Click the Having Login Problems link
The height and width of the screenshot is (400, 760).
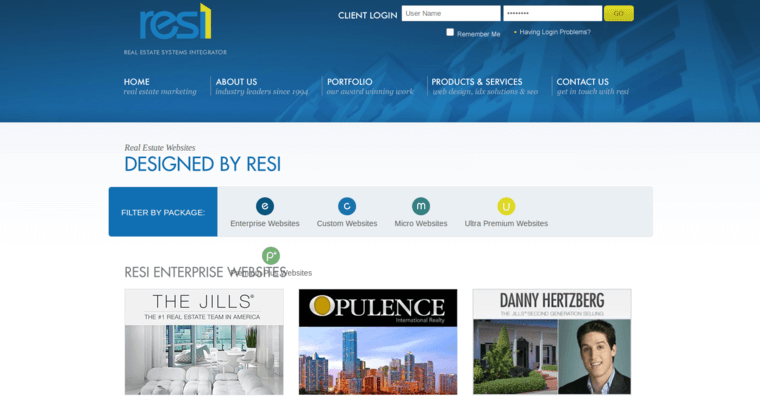coord(555,32)
